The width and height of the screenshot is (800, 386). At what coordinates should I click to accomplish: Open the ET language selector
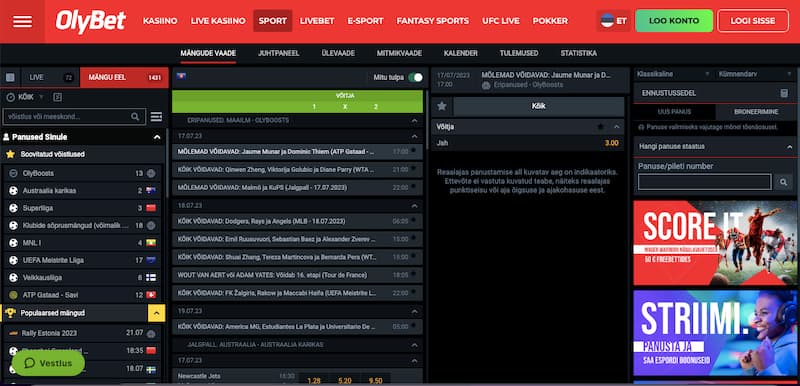coord(614,21)
